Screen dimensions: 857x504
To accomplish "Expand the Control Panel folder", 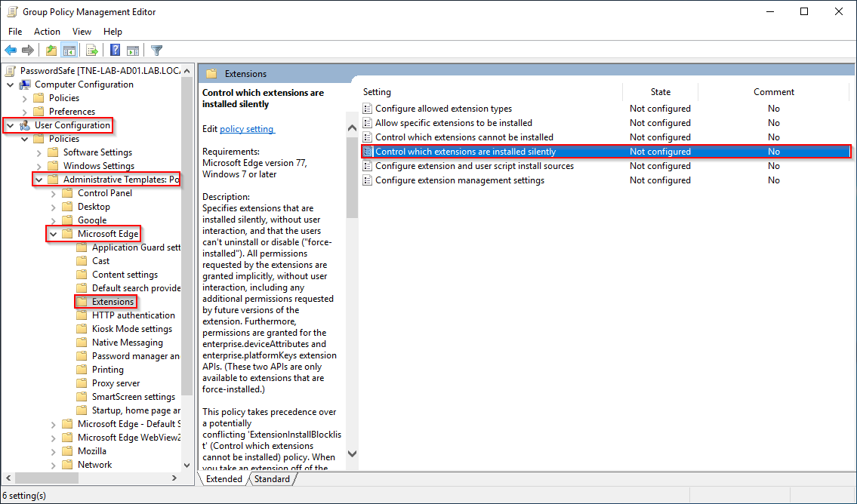I will click(52, 192).
